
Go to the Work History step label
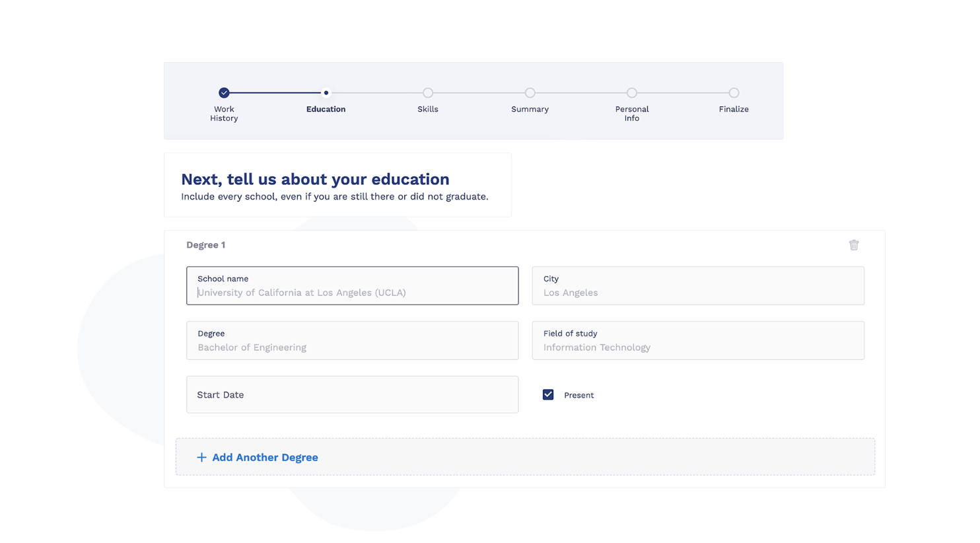224,114
